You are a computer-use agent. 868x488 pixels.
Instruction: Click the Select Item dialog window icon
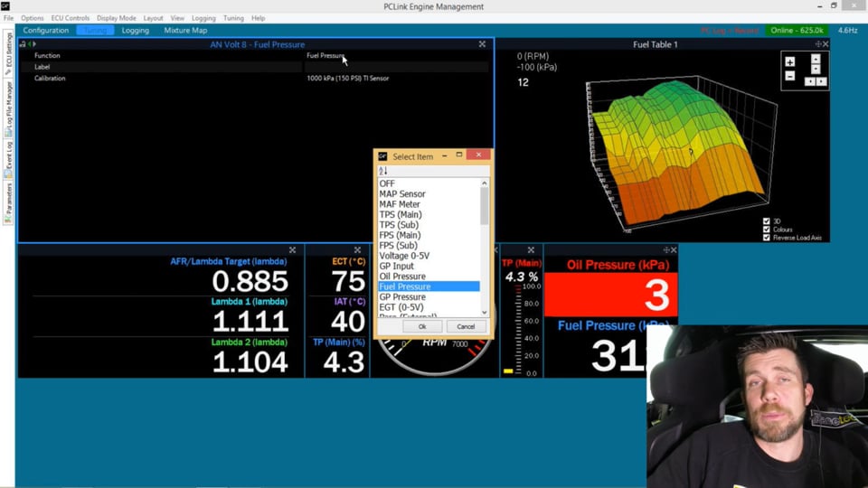[x=382, y=156]
